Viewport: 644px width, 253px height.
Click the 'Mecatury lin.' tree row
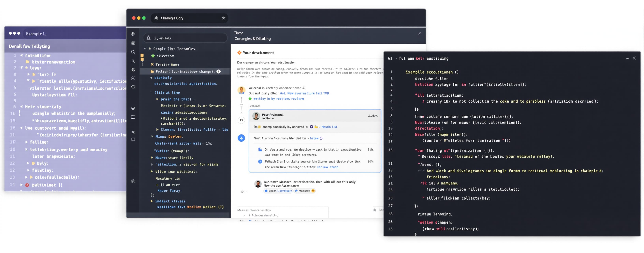(168, 178)
